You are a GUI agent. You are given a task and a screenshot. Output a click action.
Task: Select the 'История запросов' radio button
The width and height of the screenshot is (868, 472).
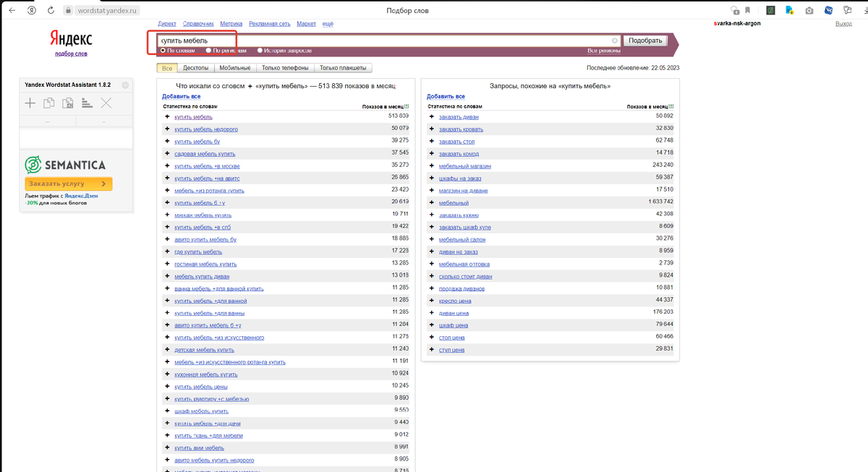pyautogui.click(x=260, y=51)
